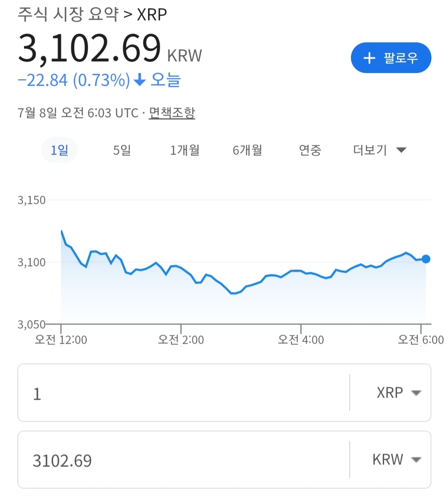The height and width of the screenshot is (503, 448).
Task: Click the chart line near its lowest dip
Action: [x=234, y=293]
